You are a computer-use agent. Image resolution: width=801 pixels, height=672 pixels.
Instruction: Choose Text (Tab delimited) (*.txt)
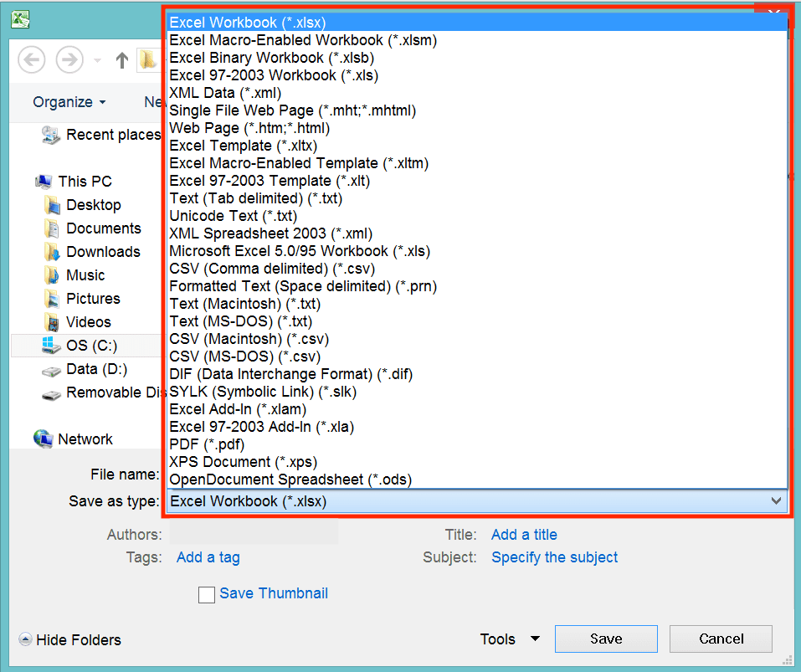pyautogui.click(x=477, y=198)
